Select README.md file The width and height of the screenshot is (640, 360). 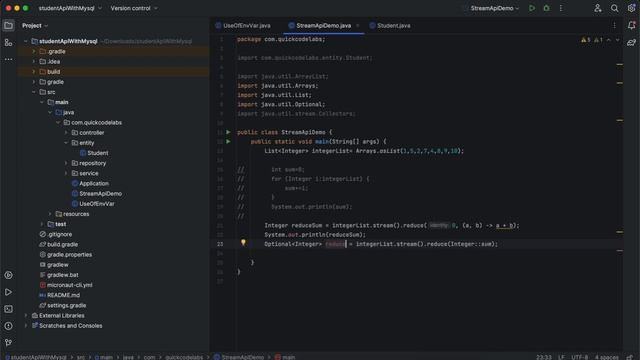click(x=60, y=295)
